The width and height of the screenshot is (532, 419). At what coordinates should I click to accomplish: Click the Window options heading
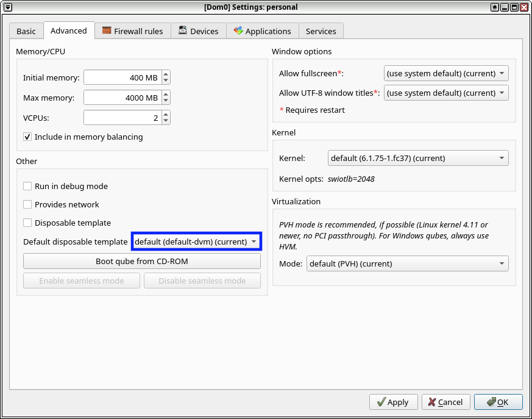coord(302,51)
